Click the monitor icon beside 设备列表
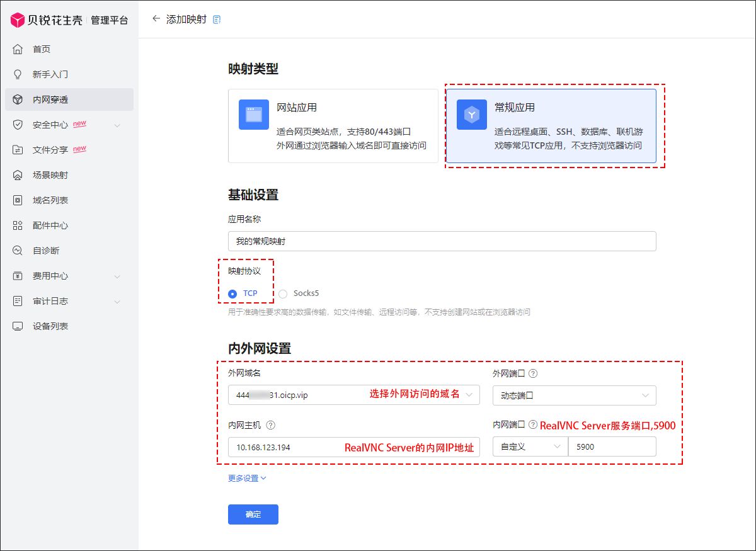 coord(18,326)
